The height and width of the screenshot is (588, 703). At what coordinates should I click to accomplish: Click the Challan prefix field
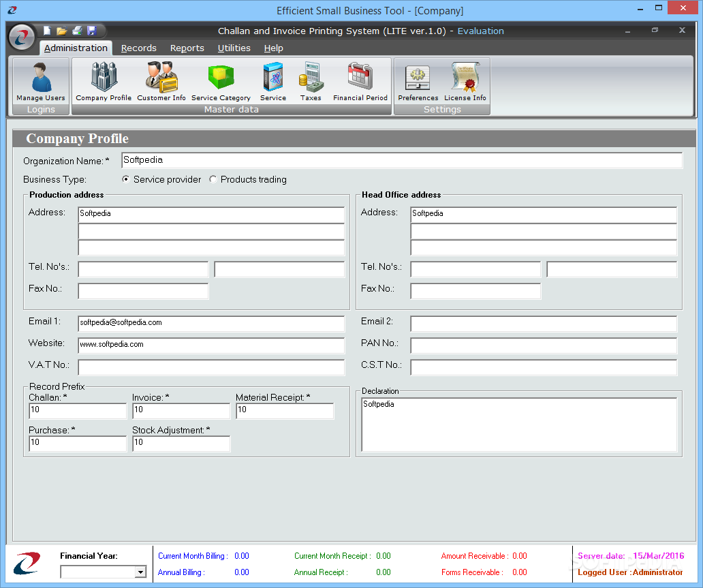pyautogui.click(x=78, y=410)
